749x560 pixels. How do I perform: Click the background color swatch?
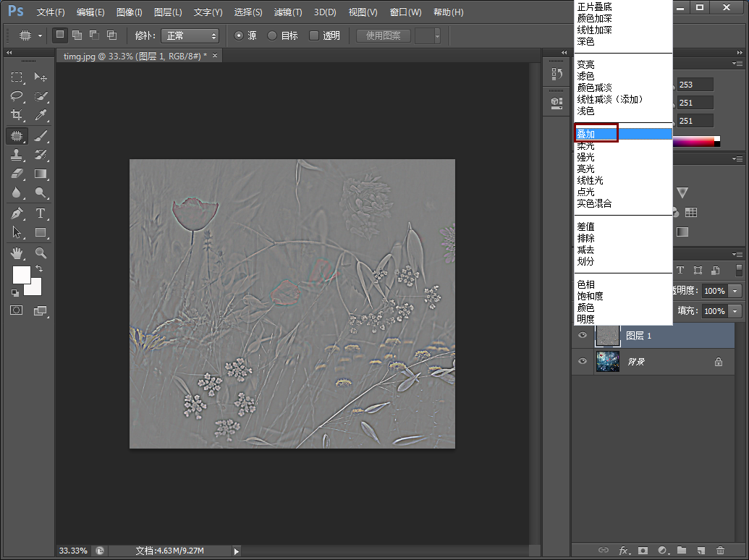(x=36, y=289)
